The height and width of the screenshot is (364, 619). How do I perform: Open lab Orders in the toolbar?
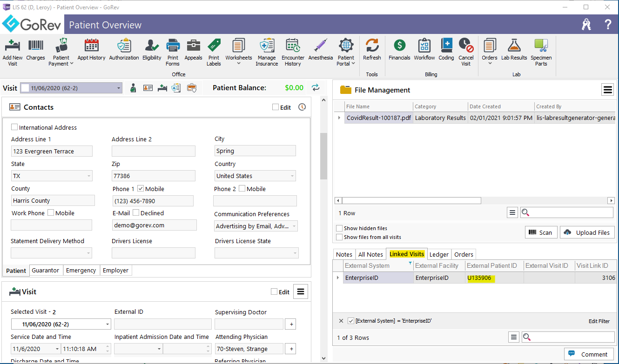click(x=490, y=52)
